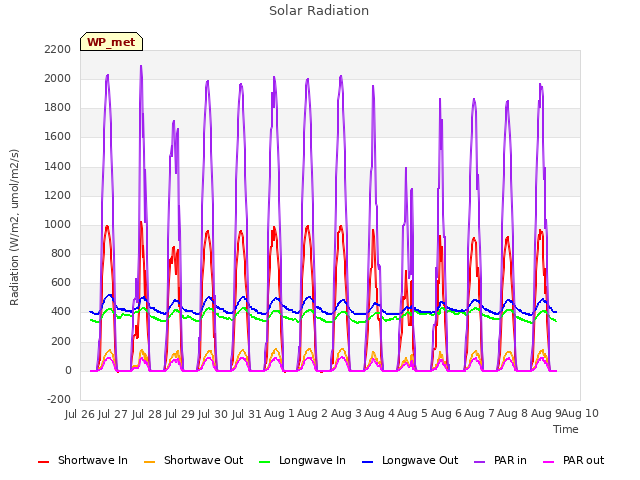Click the lowest PAR in peak on Aug 4
Image resolution: width=640 pixels, height=480 pixels.
click(406, 168)
